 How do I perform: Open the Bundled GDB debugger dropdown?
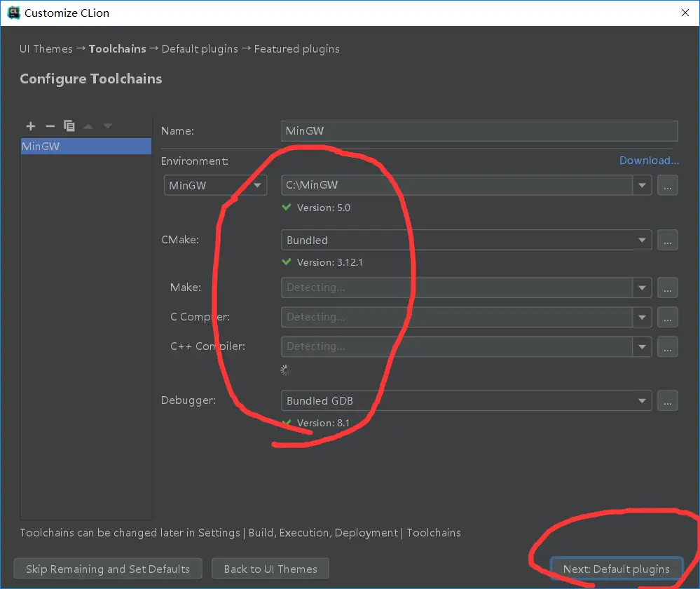point(466,400)
